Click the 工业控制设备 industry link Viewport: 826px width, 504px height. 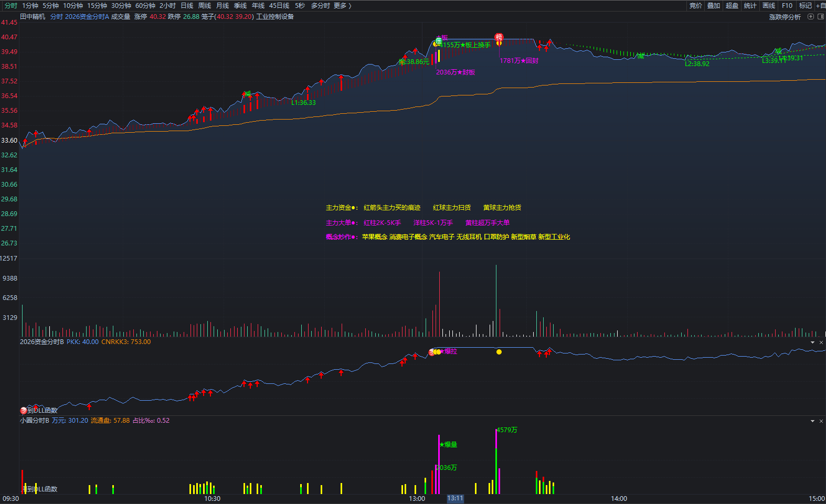point(275,17)
